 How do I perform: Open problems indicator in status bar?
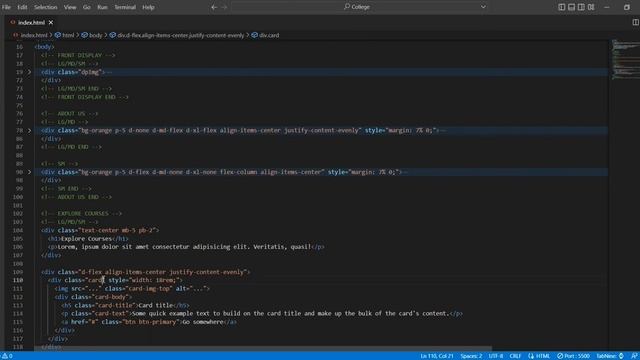[7, 356]
